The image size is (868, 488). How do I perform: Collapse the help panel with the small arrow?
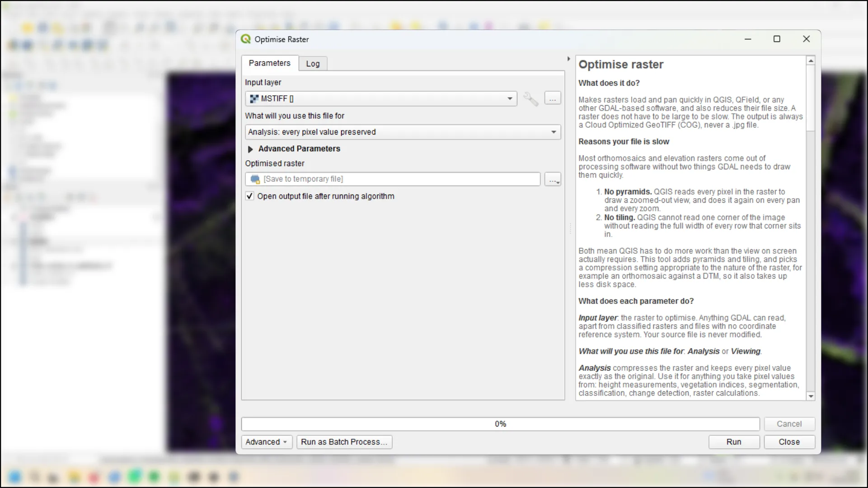pos(568,59)
